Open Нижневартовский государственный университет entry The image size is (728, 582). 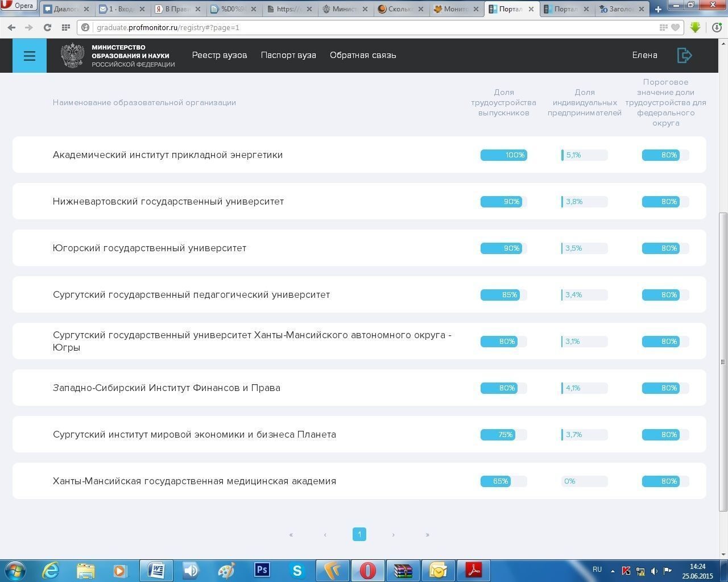pos(168,201)
